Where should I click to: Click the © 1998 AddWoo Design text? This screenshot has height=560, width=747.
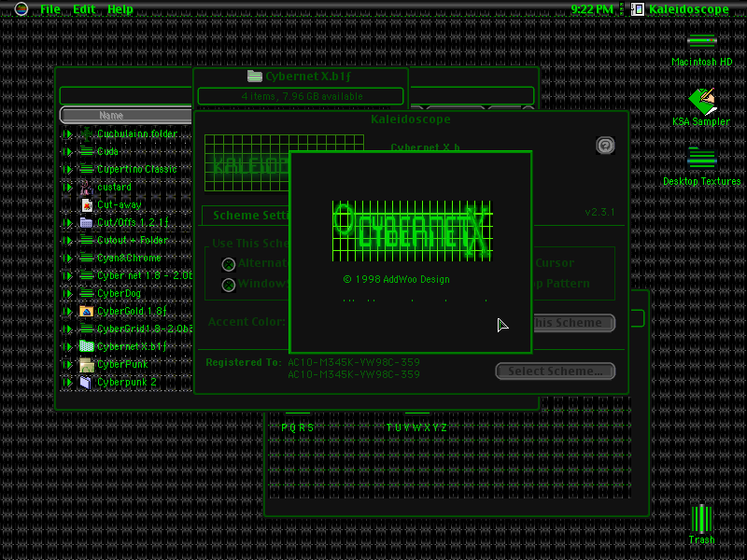pos(396,279)
